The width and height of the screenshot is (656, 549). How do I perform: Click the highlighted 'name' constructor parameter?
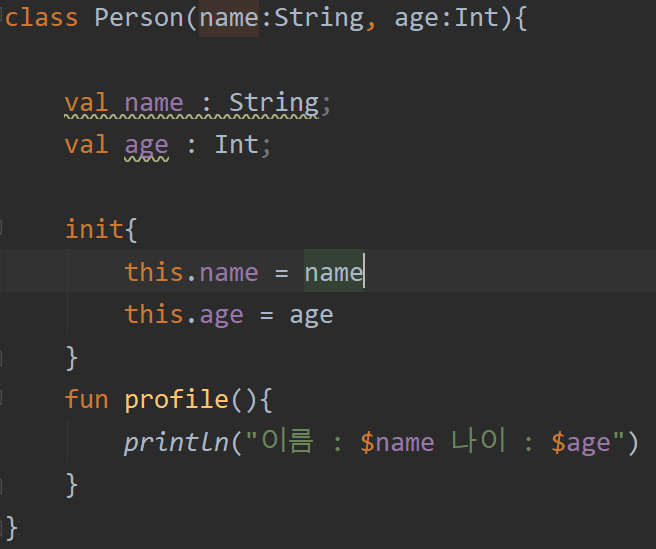pyautogui.click(x=229, y=18)
